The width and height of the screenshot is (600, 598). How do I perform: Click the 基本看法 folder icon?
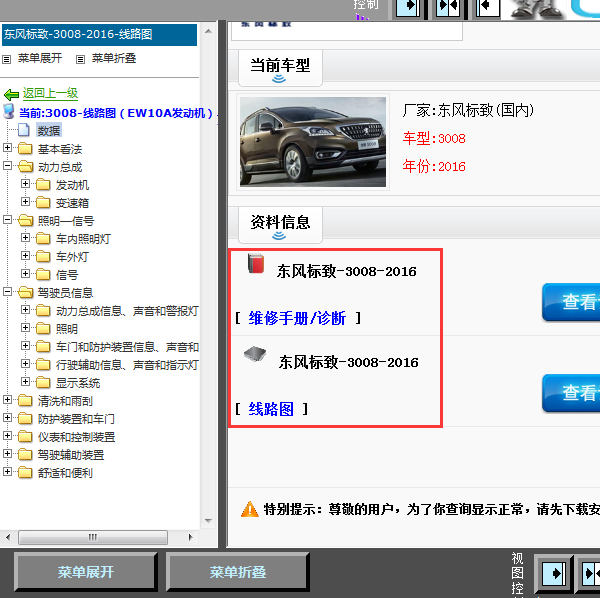click(x=25, y=148)
